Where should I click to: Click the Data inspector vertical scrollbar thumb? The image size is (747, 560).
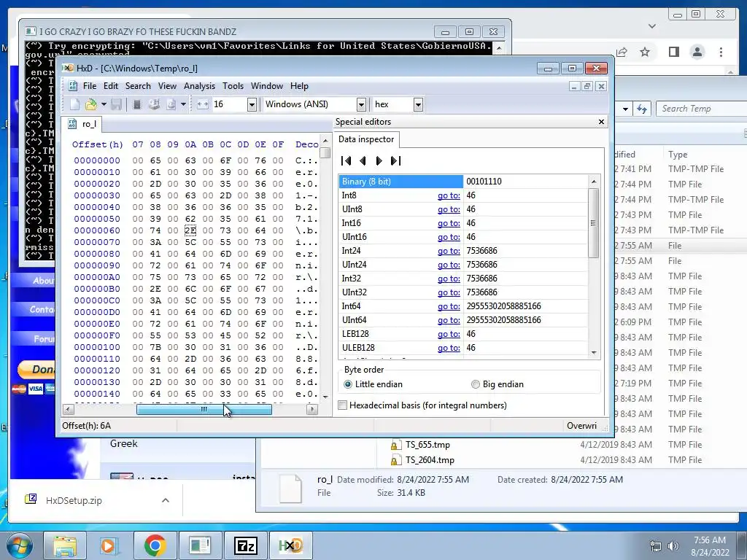(x=594, y=223)
